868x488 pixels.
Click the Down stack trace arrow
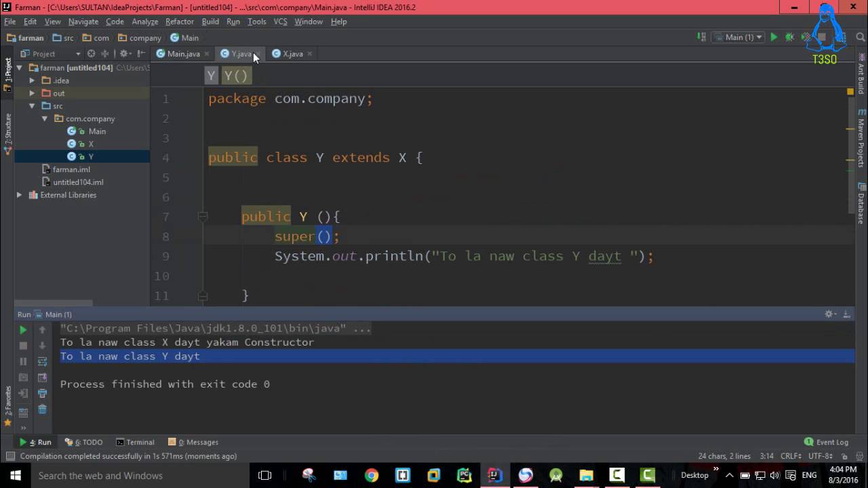(42, 346)
